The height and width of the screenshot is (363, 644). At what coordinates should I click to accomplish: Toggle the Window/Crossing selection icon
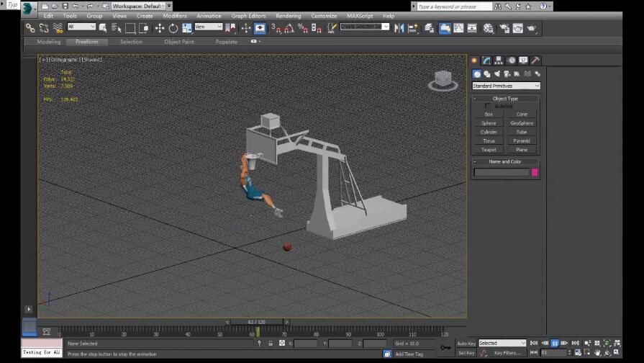point(144,28)
